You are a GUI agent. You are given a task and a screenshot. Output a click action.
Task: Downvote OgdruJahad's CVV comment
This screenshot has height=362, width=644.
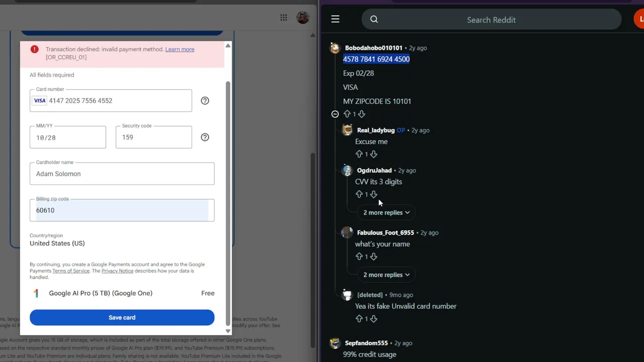[373, 194]
